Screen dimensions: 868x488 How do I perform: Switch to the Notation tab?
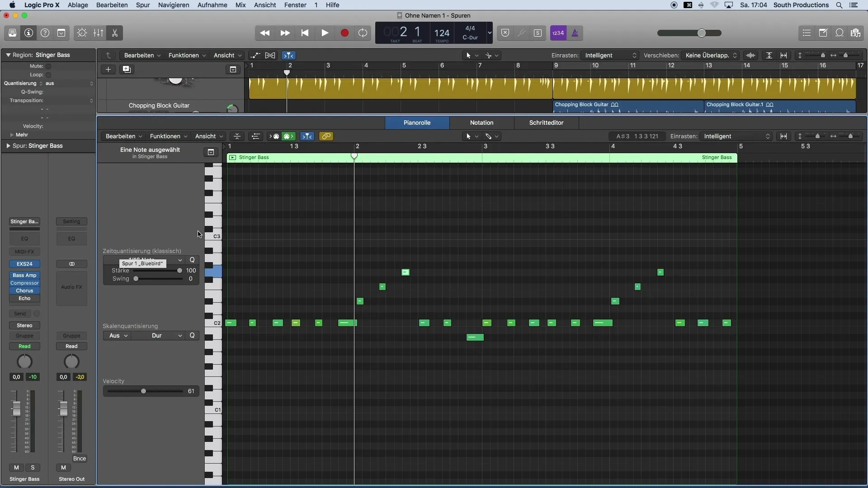coord(481,122)
